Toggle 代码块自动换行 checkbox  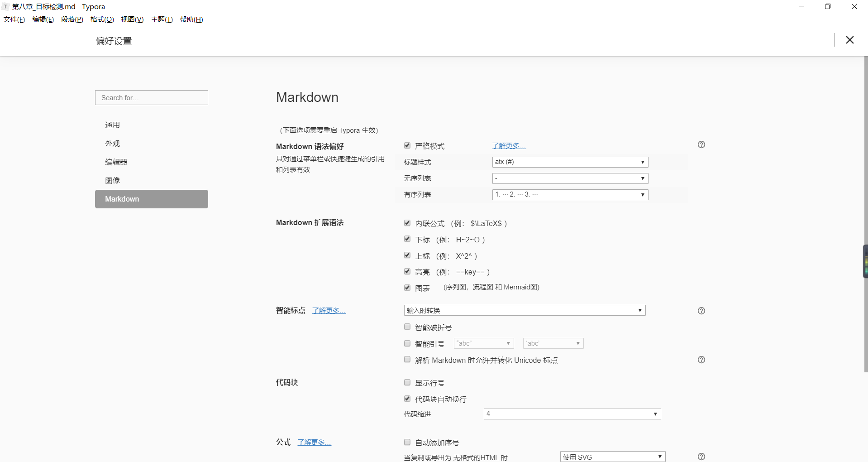[x=407, y=399]
